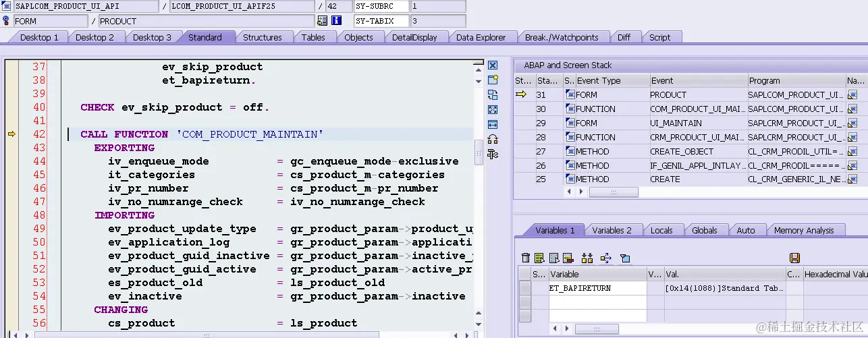
Task: Switch to the Objects tab
Action: [x=358, y=37]
